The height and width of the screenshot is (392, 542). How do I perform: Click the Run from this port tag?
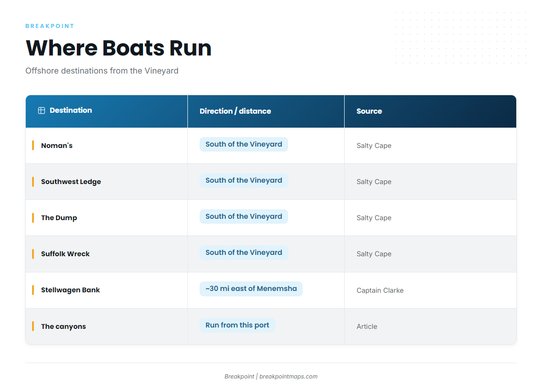click(x=237, y=325)
